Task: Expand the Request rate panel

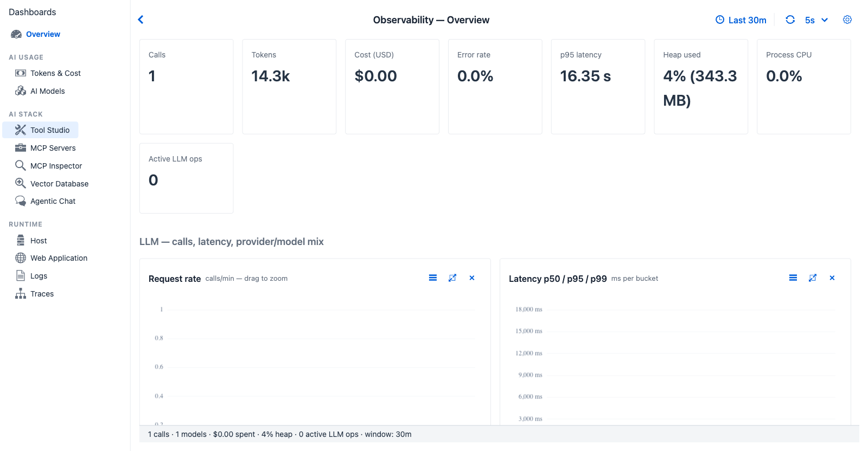Action: click(452, 278)
